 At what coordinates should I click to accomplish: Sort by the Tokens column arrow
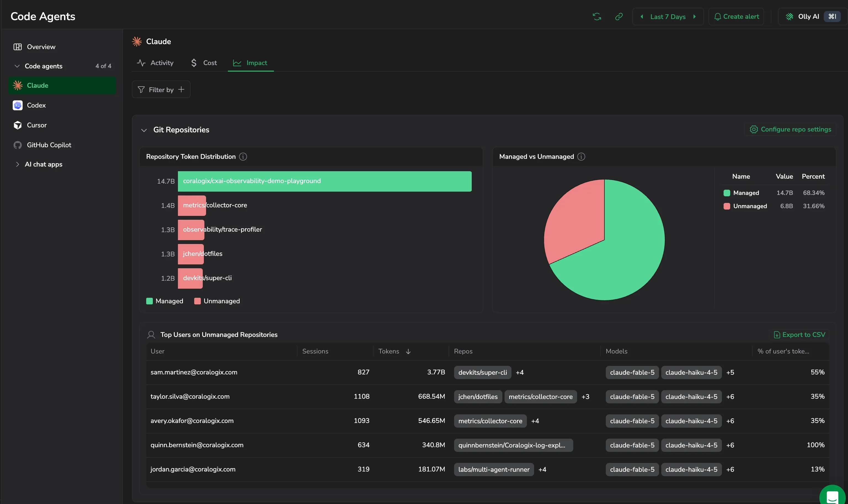click(x=408, y=352)
